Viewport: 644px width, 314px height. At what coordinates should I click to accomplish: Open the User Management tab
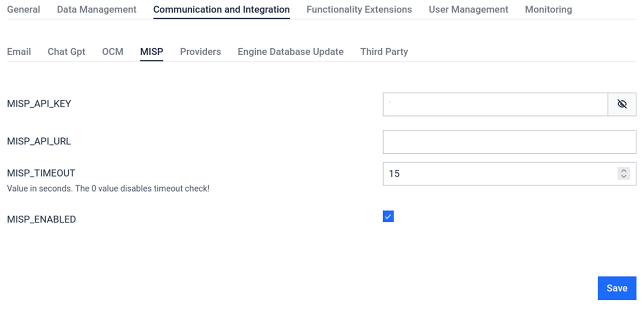(x=468, y=9)
